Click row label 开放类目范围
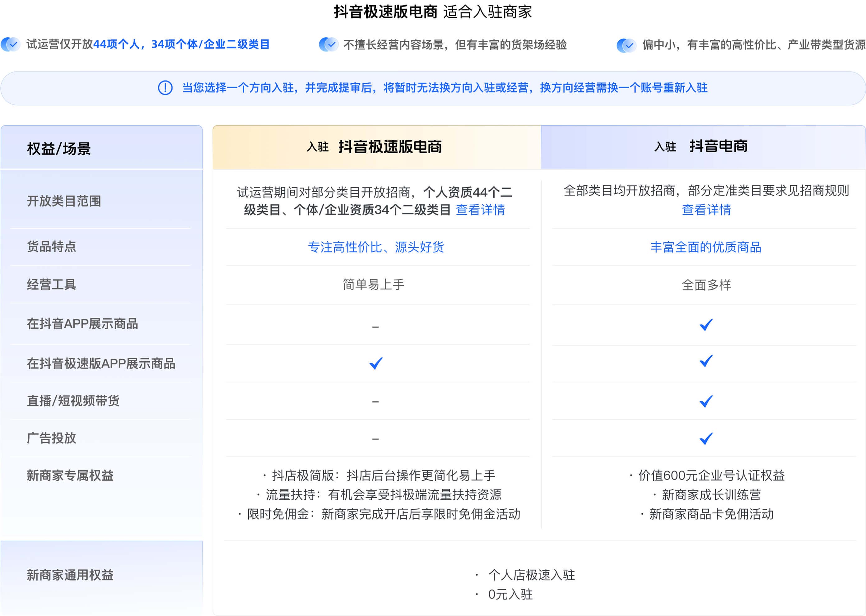866x616 pixels. (64, 201)
